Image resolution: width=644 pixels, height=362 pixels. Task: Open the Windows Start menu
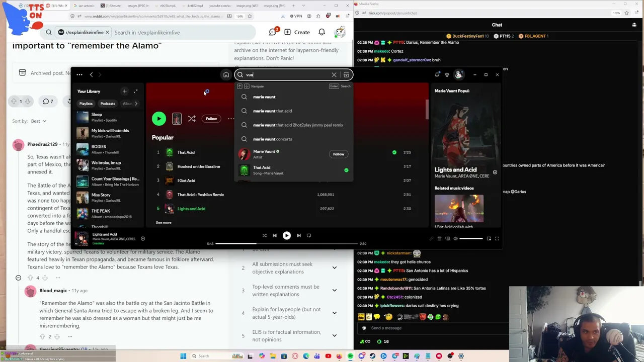183,356
